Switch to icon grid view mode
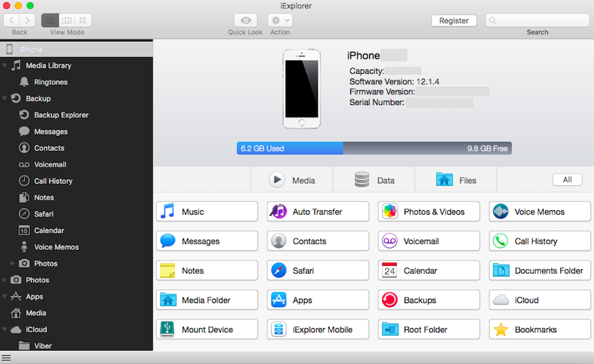594x364 pixels. tap(83, 21)
